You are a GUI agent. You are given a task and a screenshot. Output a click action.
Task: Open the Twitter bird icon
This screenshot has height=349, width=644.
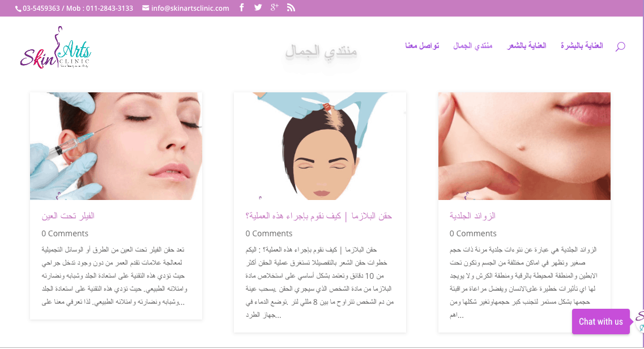coord(258,7)
